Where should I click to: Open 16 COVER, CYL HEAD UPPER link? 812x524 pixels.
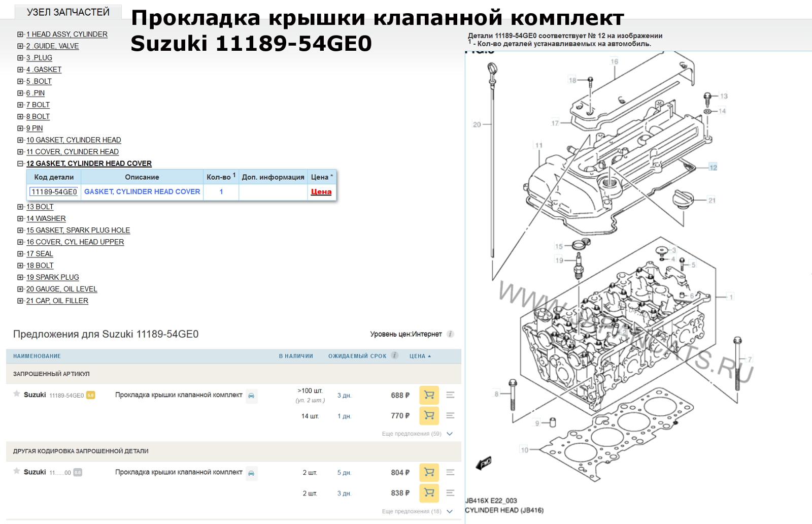click(75, 242)
